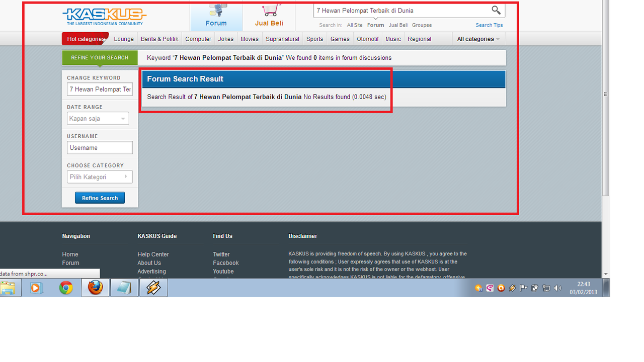Open Help Center link

click(x=153, y=254)
